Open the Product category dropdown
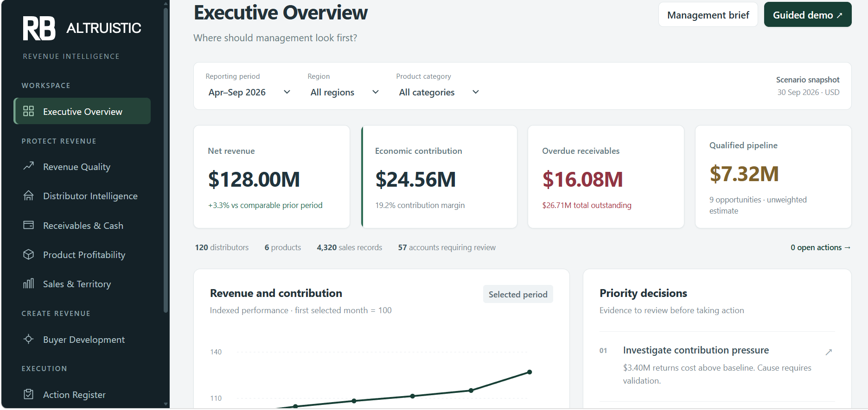868x410 pixels. tap(439, 92)
